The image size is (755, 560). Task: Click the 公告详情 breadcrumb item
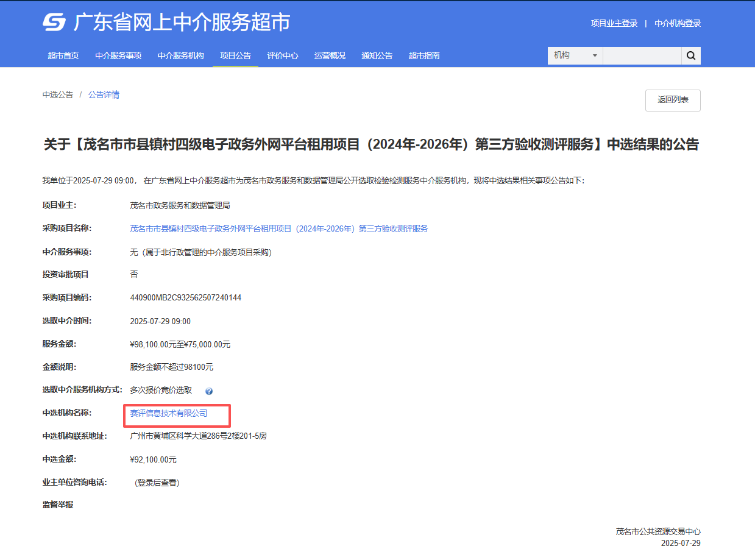[x=104, y=94]
